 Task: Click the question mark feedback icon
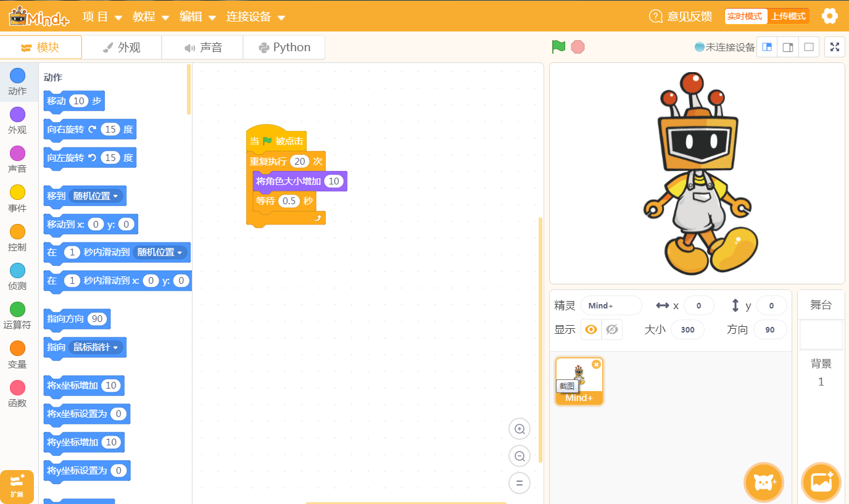pos(656,16)
